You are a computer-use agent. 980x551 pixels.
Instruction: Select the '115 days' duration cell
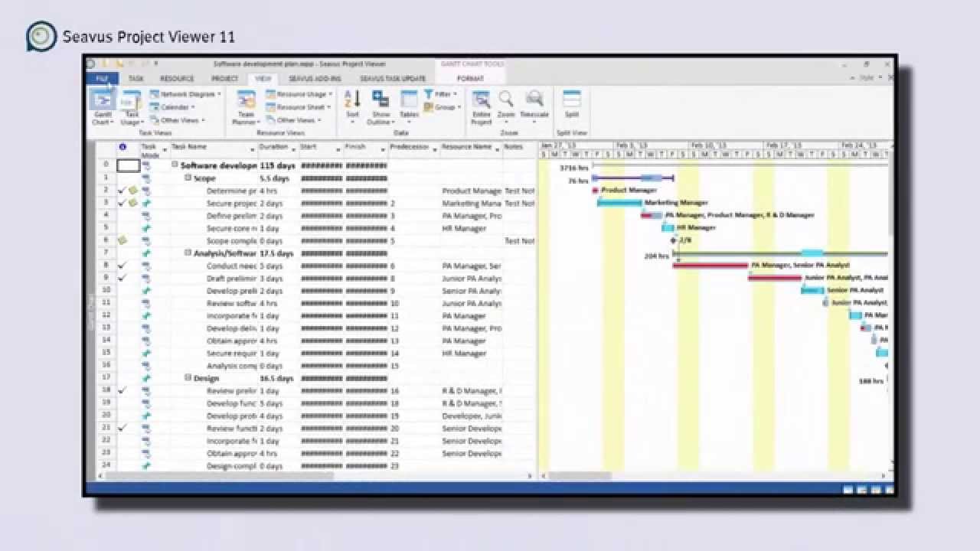coord(278,165)
